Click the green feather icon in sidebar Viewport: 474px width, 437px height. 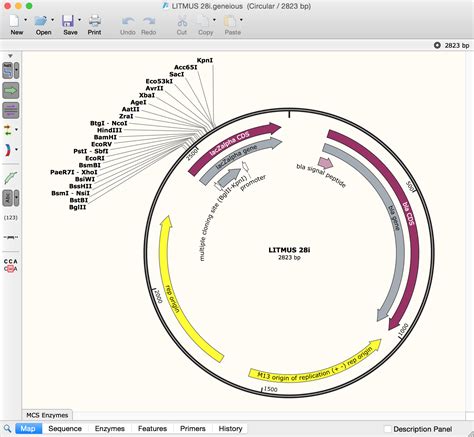pos(11,178)
